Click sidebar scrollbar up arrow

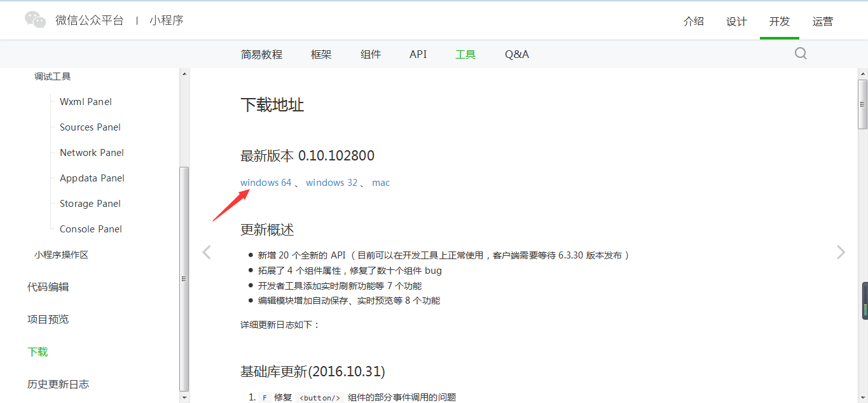click(x=184, y=73)
